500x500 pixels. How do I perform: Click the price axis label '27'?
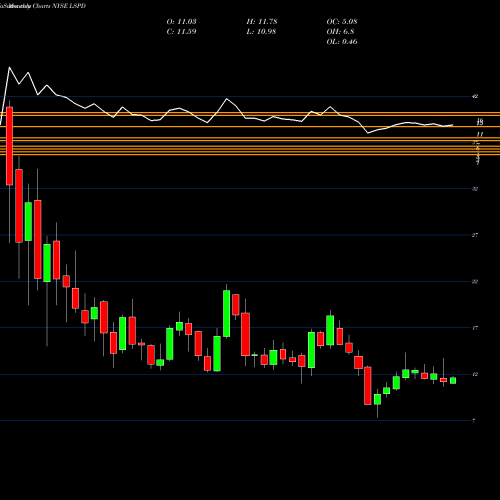[x=475, y=235]
